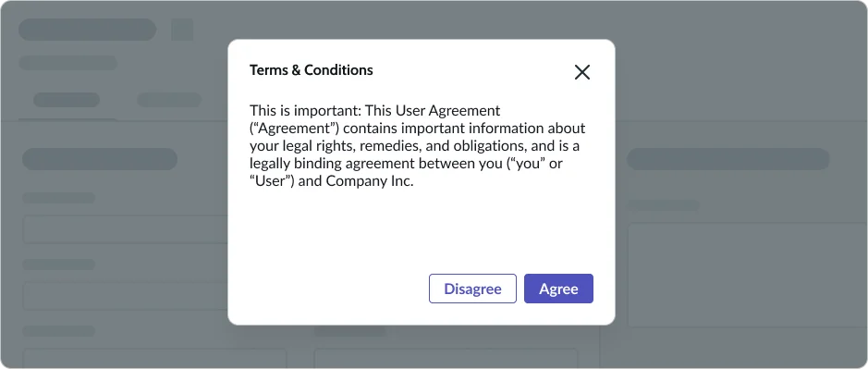
Task: Focus the dimmed input field below the dialog
Action: point(446,359)
